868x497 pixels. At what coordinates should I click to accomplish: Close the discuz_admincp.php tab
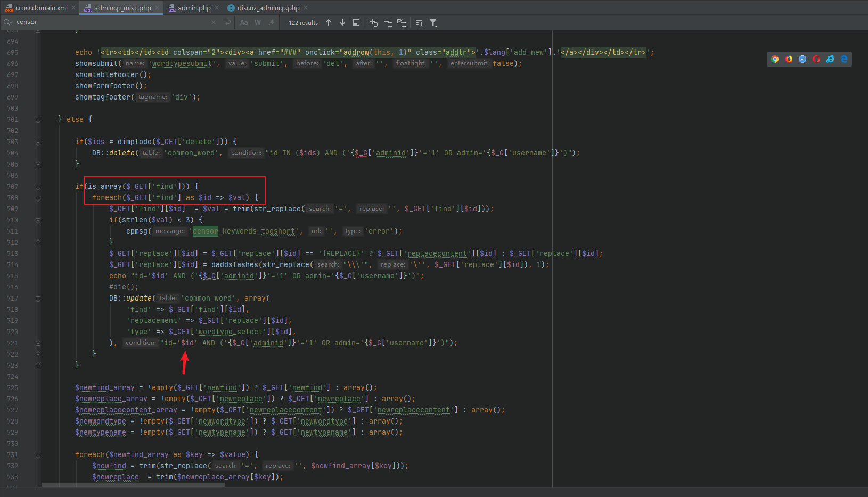click(x=306, y=7)
